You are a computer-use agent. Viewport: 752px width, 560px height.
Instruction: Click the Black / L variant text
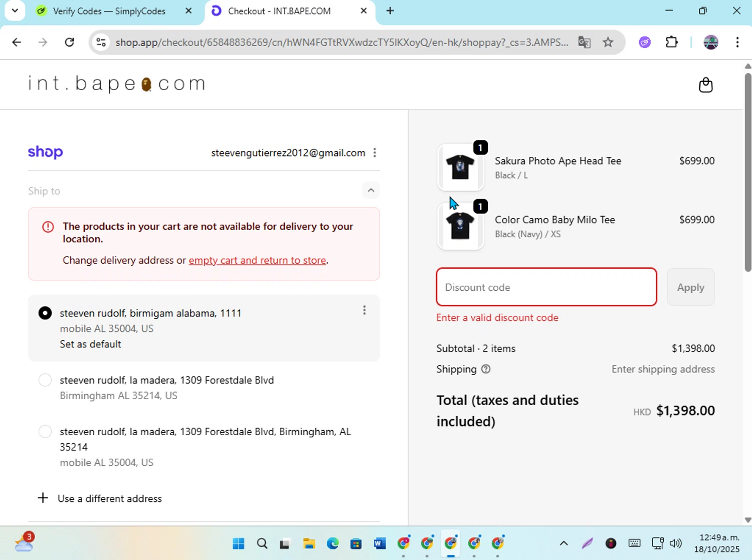(511, 175)
